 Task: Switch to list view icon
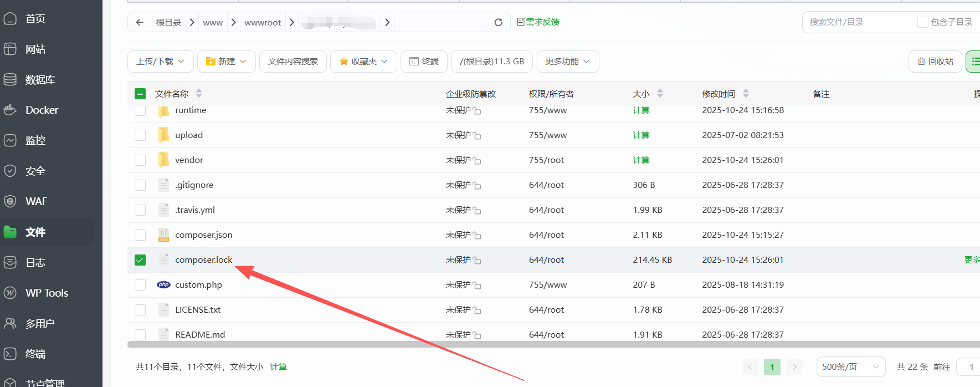(x=974, y=62)
